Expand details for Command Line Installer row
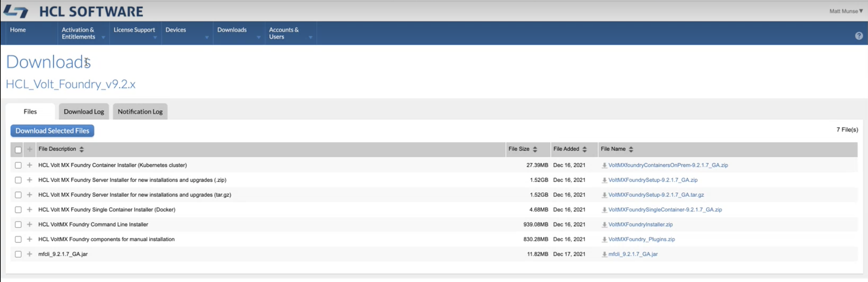Viewport: 868px width, 282px height. tap(30, 224)
